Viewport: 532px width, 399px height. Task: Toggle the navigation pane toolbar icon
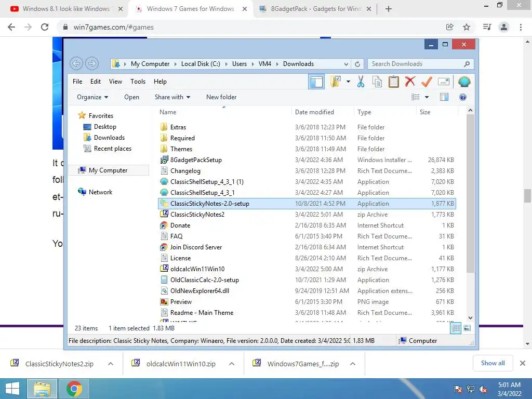[x=316, y=82]
